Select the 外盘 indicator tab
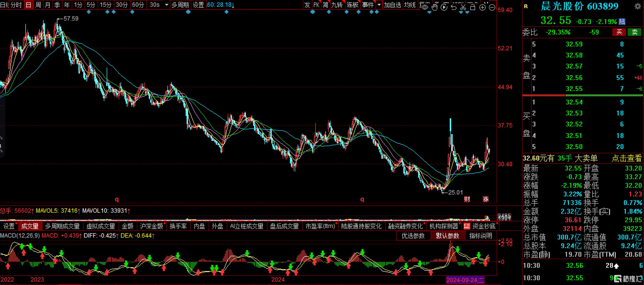Image resolution: width=644 pixels, height=285 pixels. [x=217, y=226]
